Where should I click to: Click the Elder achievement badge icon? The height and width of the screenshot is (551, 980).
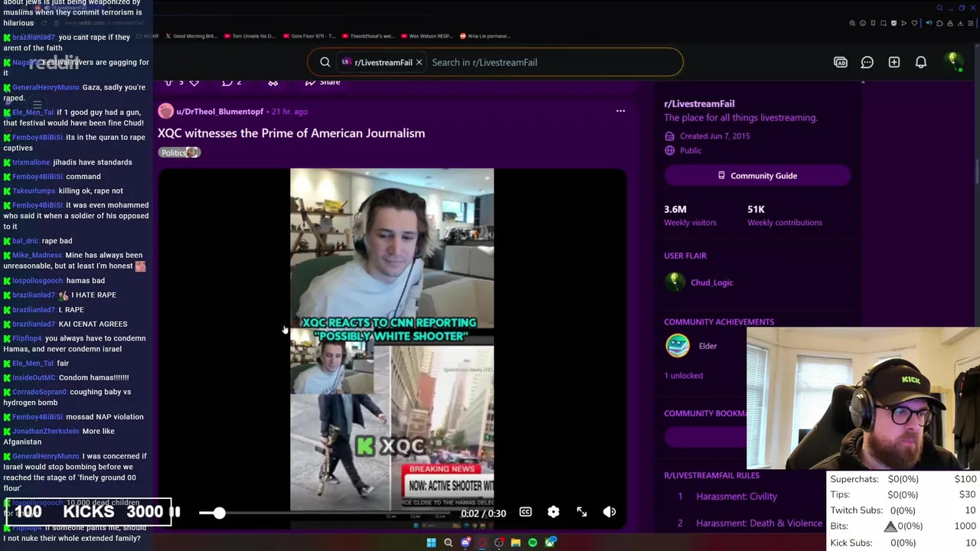click(678, 346)
